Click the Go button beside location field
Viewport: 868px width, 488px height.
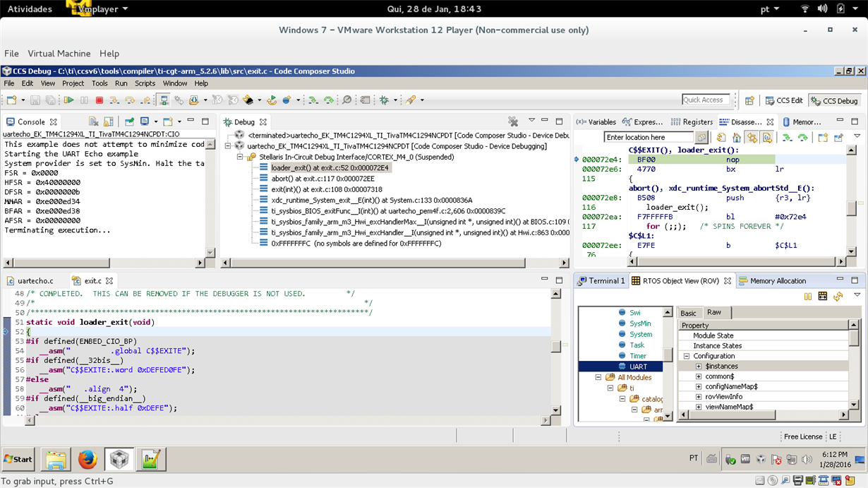tap(701, 137)
